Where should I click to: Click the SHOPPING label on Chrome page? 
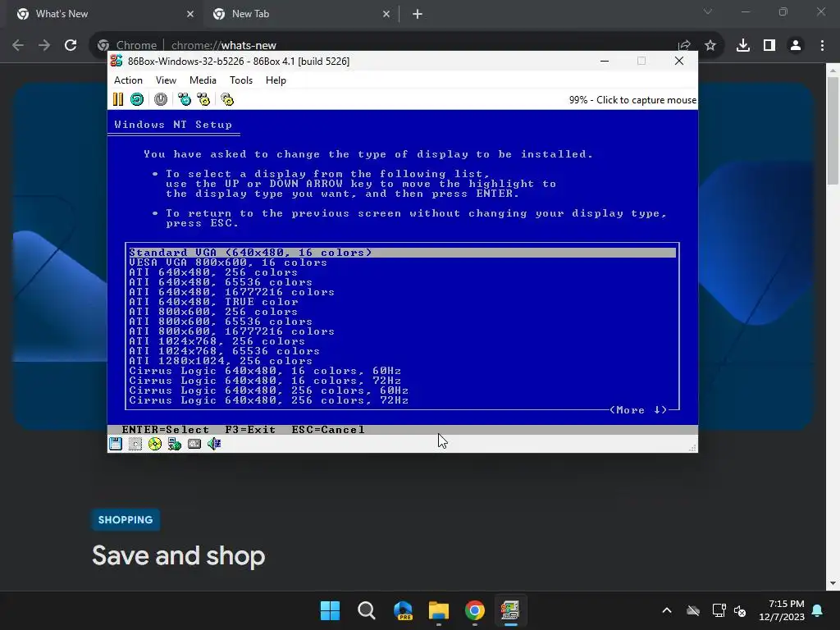(x=126, y=519)
